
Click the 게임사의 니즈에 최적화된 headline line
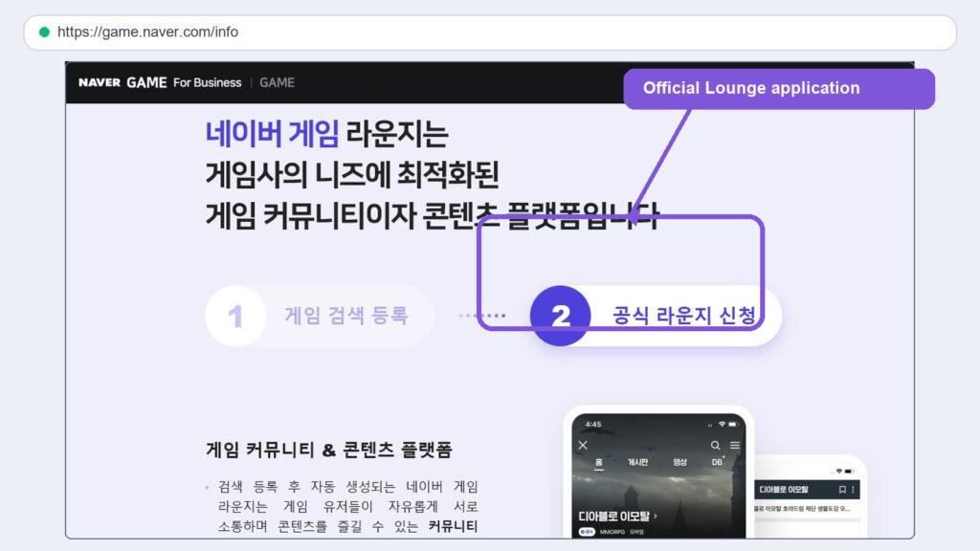(x=352, y=174)
